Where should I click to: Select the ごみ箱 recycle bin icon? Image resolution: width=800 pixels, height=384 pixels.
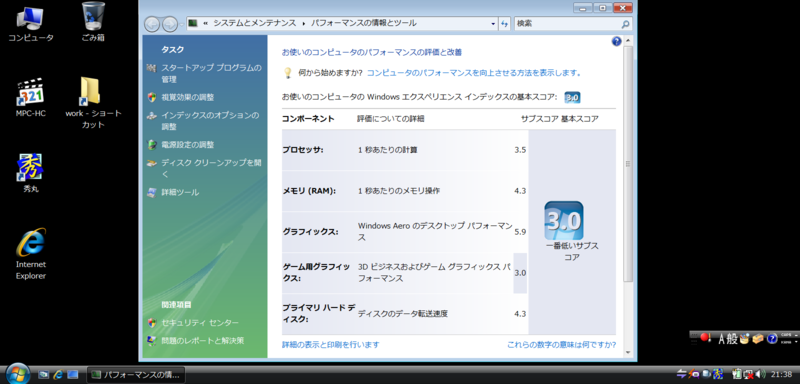pos(93,22)
